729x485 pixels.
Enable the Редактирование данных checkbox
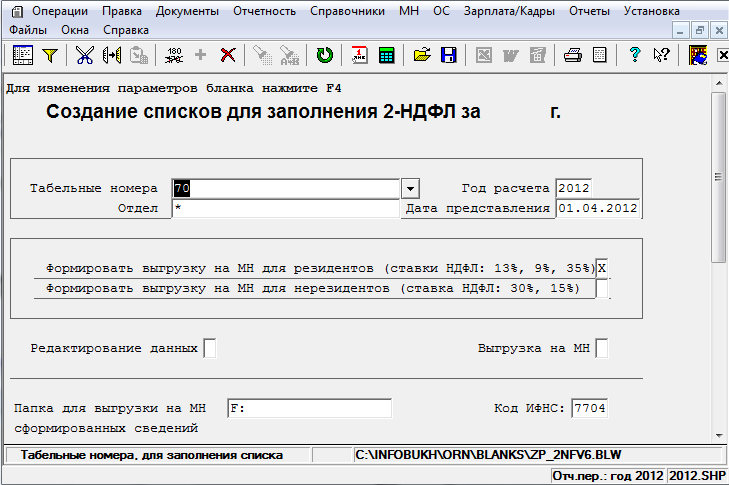pos(209,348)
